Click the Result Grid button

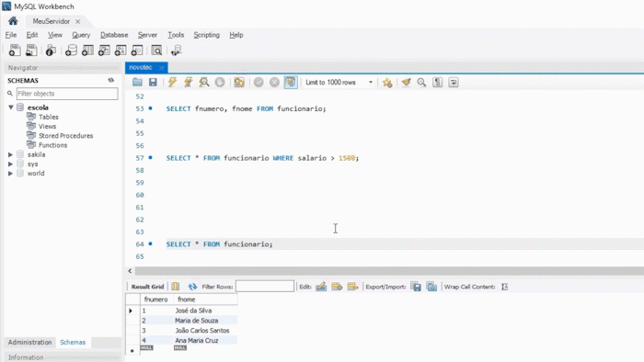(147, 287)
